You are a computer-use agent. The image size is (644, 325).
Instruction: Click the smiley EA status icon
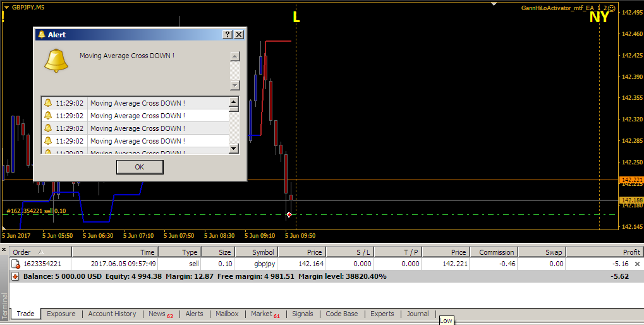click(612, 8)
